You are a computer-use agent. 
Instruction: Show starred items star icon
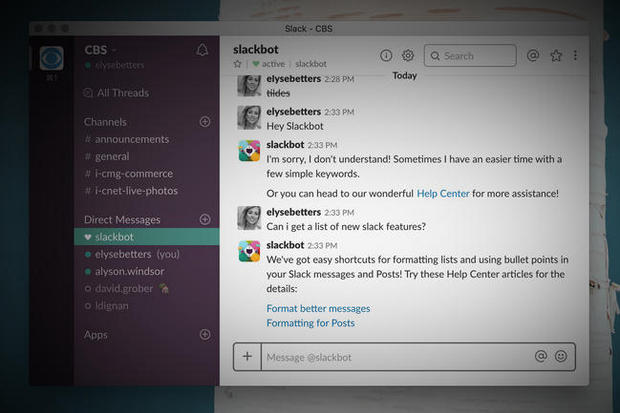pos(556,55)
